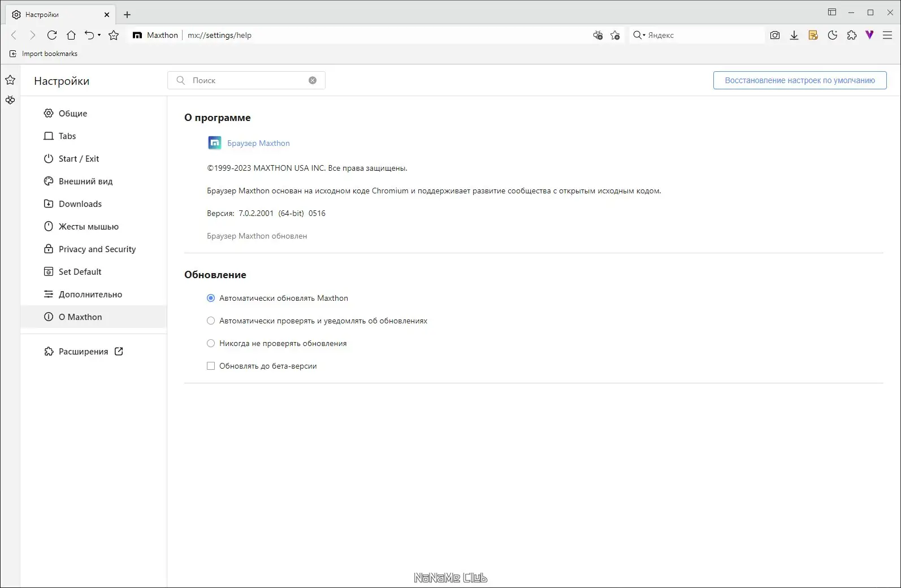
Task: Click the home page icon
Action: point(71,35)
